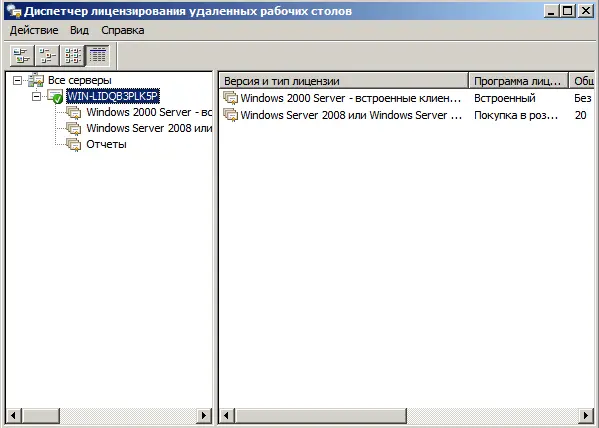Click the WIN-LIDQB3PLK5P server icon with green check
Screen dimensions: 599x428
[55, 96]
